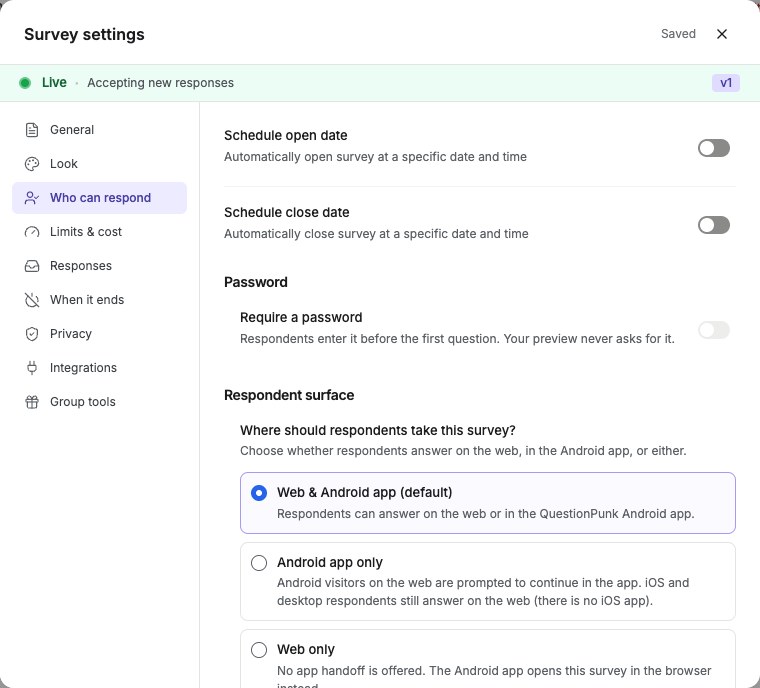Open the Privacy section

(x=99, y=334)
